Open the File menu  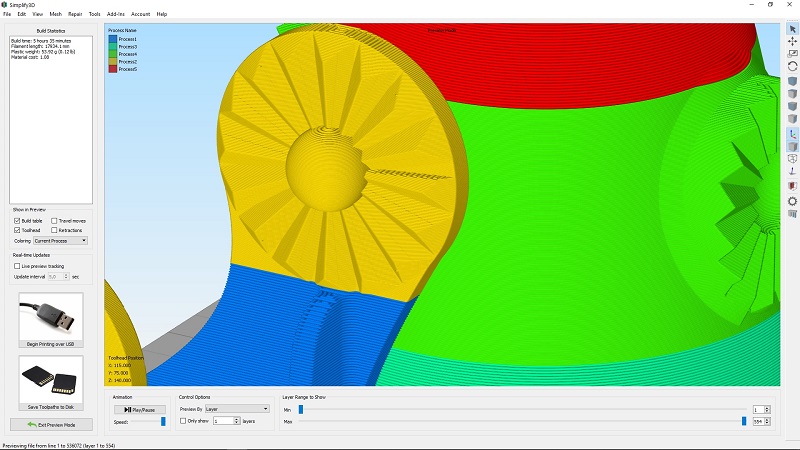pyautogui.click(x=7, y=14)
